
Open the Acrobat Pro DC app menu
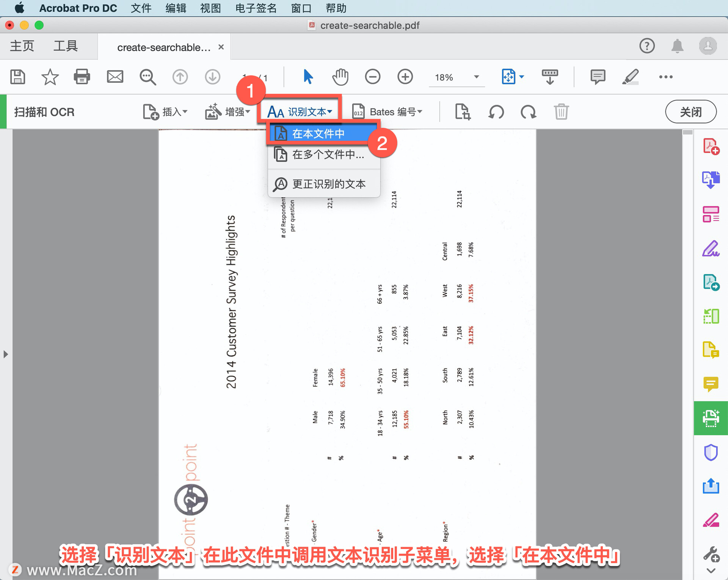(78, 8)
